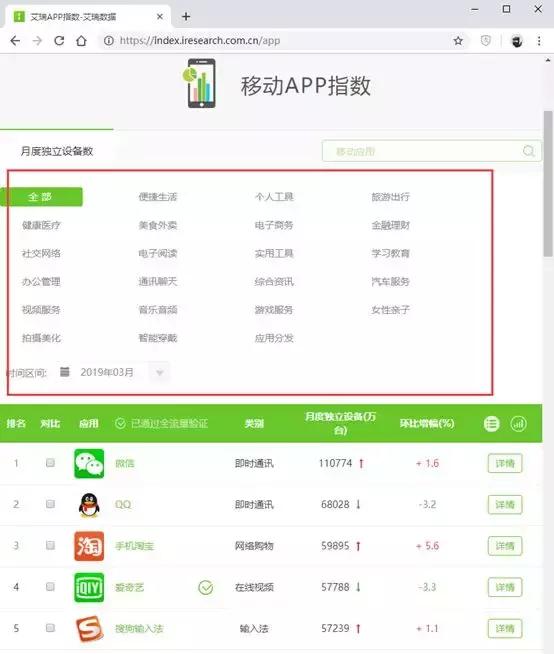Screen dimensions: 554x654
Task: Select the 社交网络 category
Action: click(x=41, y=254)
